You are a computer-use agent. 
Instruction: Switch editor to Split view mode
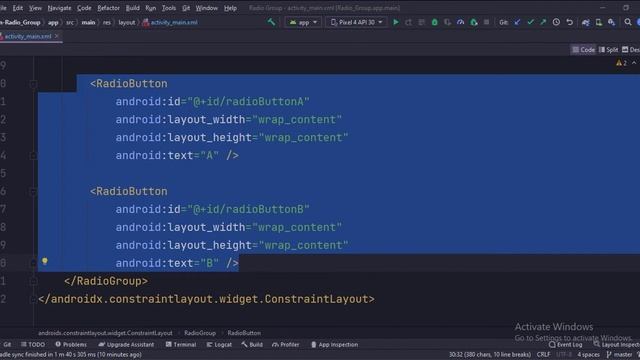[608, 50]
